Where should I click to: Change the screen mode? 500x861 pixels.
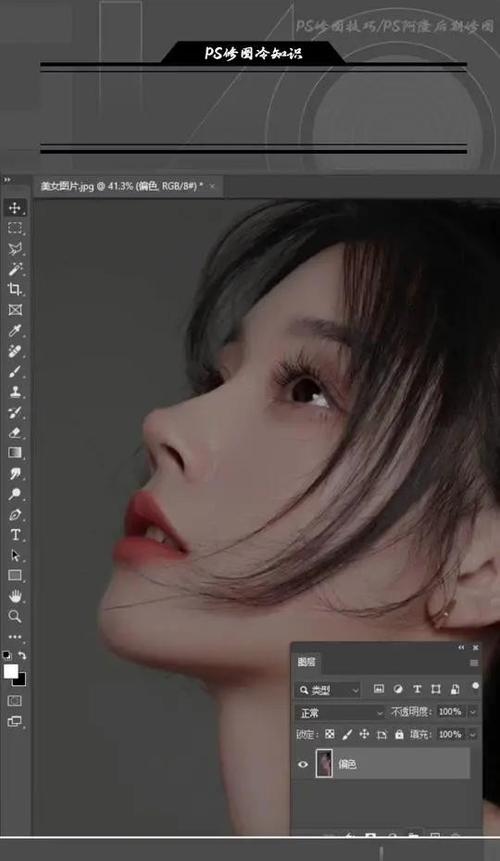(x=15, y=722)
